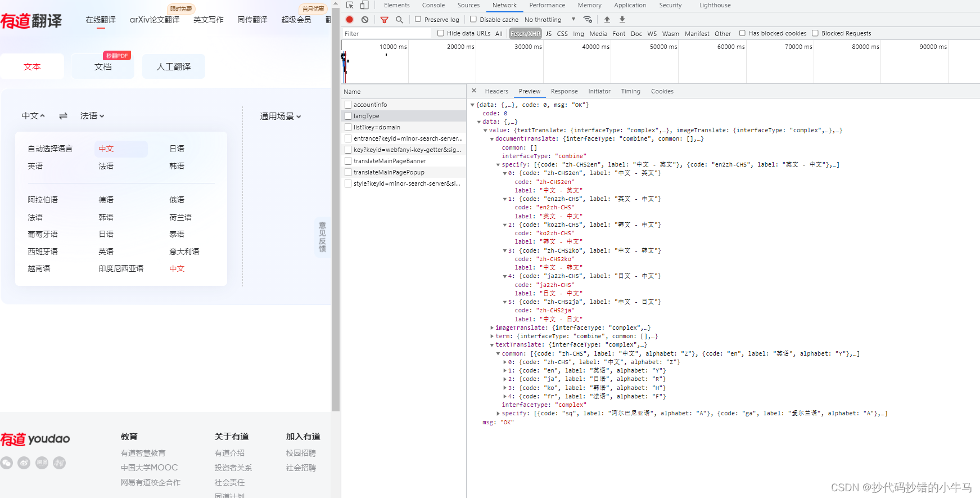Tick the translateMainPageBanner row checkbox
This screenshot has height=498, width=980.
pyautogui.click(x=348, y=161)
